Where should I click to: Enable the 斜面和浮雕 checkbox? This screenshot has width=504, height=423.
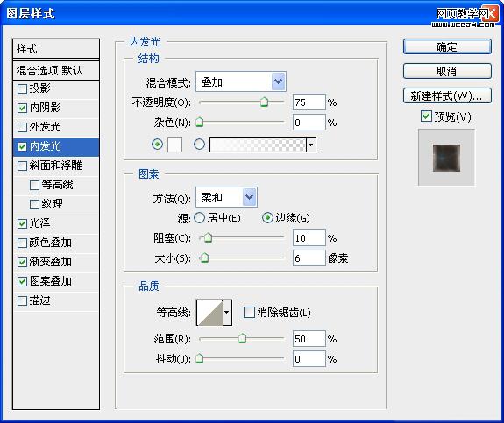tap(22, 166)
